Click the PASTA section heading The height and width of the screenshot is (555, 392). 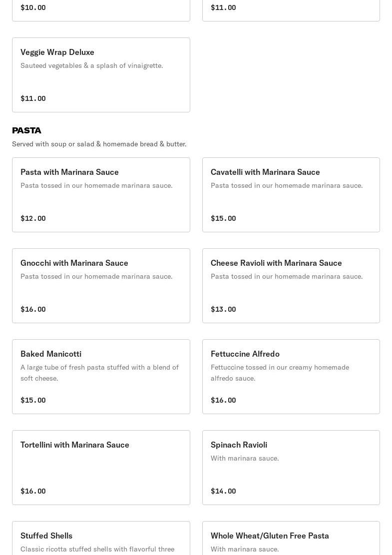pos(26,130)
